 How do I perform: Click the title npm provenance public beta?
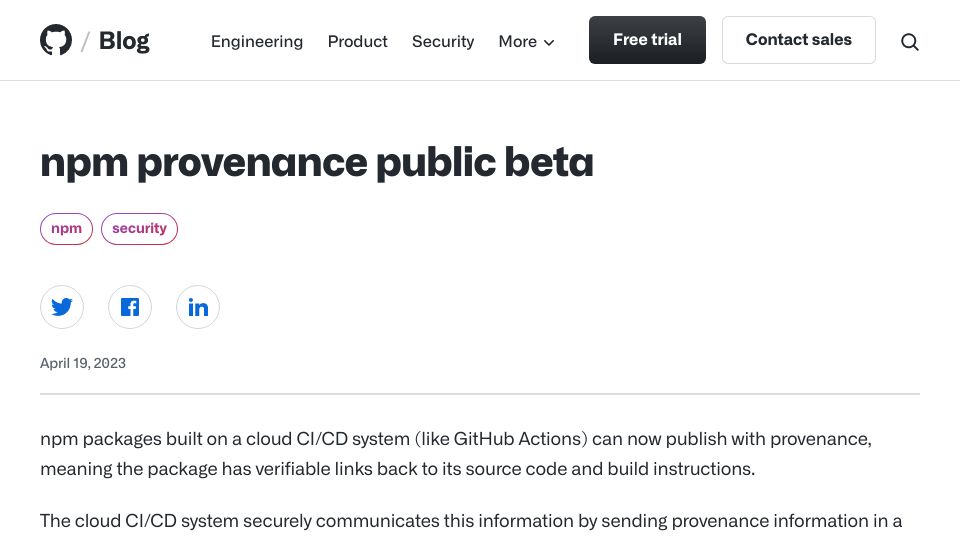pyautogui.click(x=317, y=163)
